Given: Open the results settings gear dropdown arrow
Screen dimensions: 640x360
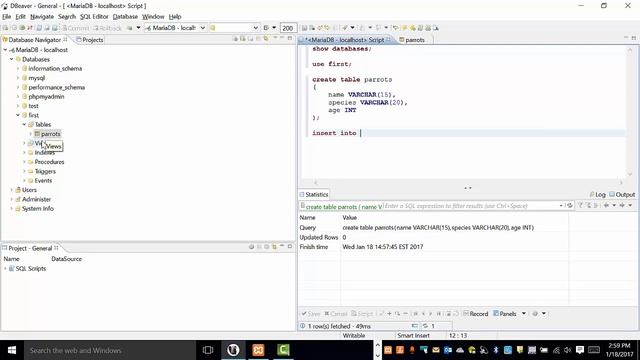Looking at the screenshot, I should tap(544, 313).
